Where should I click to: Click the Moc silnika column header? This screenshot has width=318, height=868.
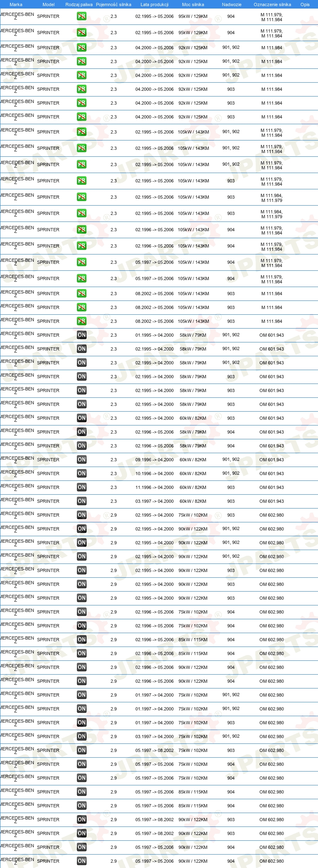click(193, 4)
